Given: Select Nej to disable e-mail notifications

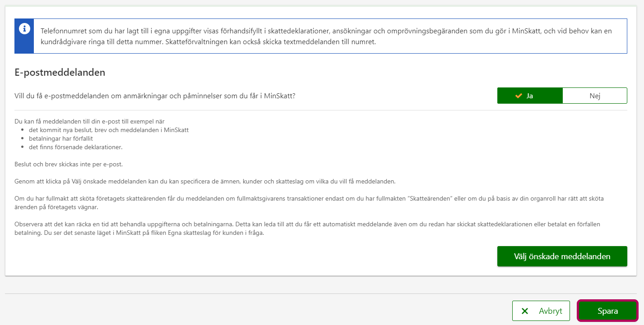Looking at the screenshot, I should 594,96.
